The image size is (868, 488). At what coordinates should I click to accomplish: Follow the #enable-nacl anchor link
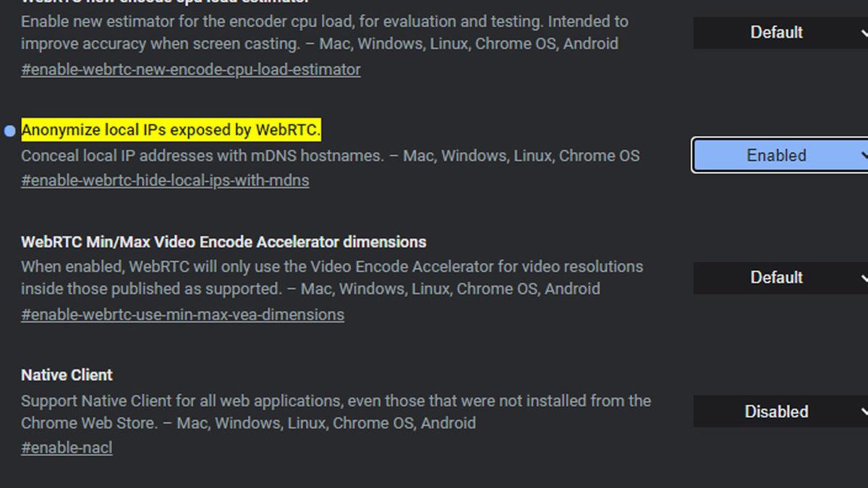pos(67,448)
